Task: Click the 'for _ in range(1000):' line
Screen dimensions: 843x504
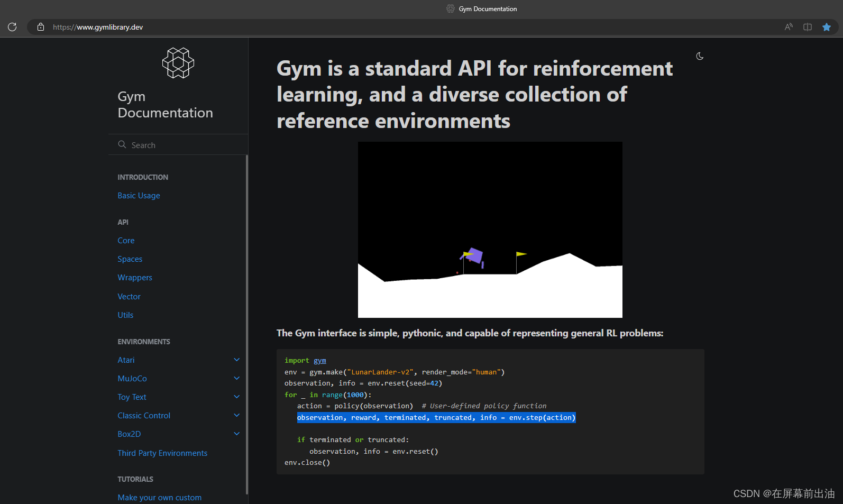Action: coord(328,395)
